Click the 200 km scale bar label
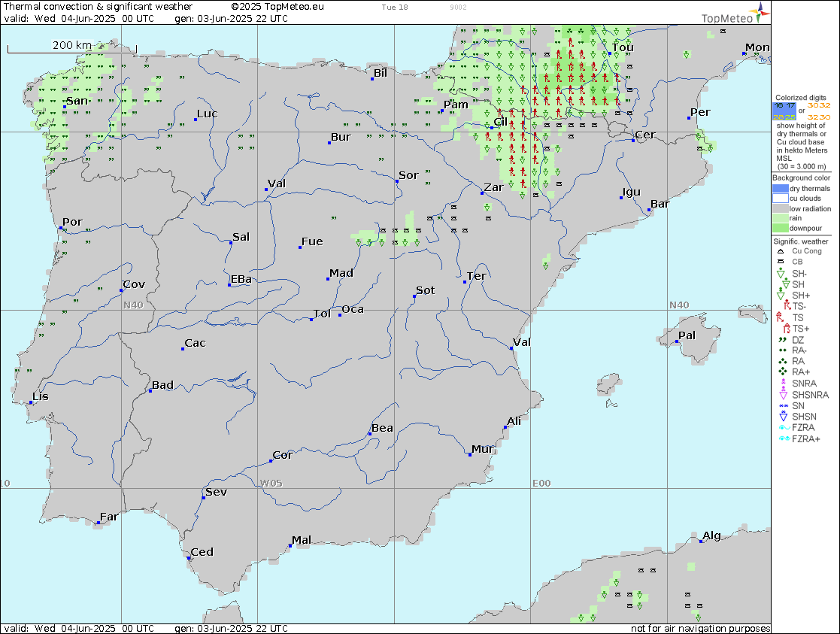Viewport: 840px width, 634px height. (71, 45)
